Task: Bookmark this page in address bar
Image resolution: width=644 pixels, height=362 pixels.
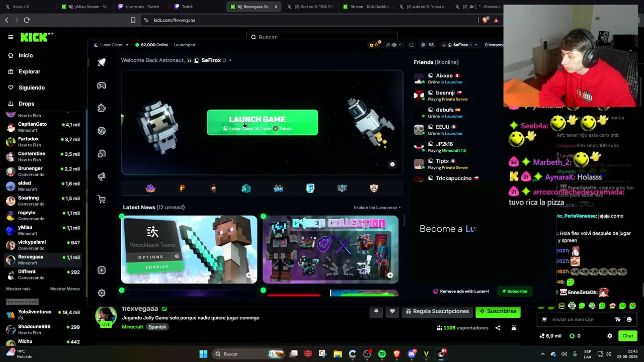Action: (x=133, y=20)
